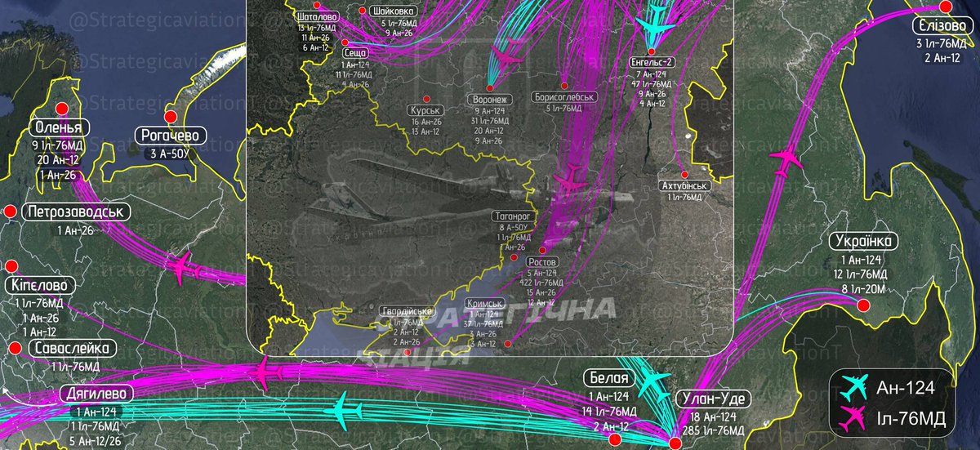Click the Шаталово label
This screenshot has width=980, height=450.
316,16
